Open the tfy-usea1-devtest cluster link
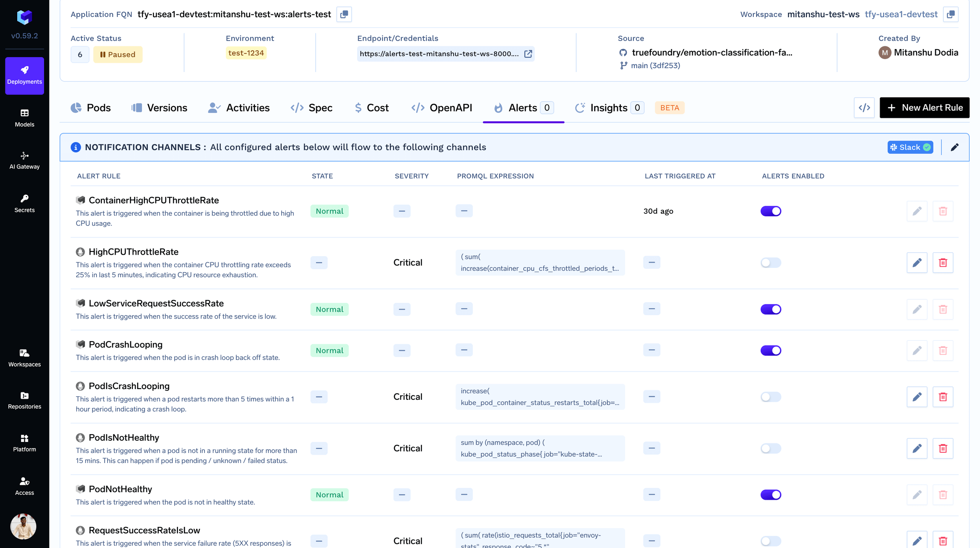Viewport: 980px width, 548px height. click(x=901, y=14)
